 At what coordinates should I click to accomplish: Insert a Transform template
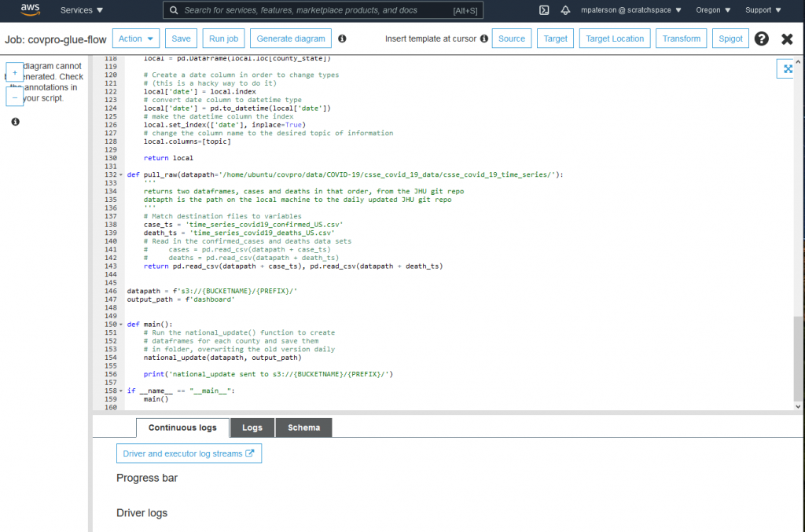click(x=682, y=39)
